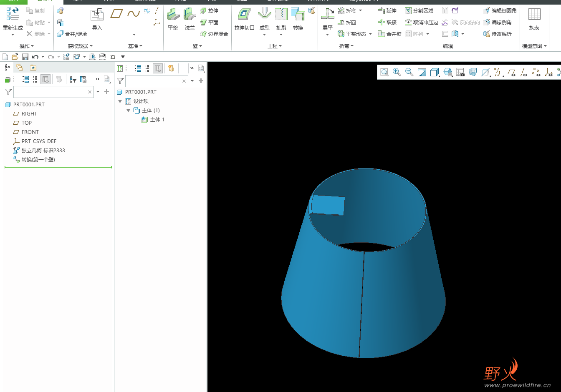Expand the 获取数据 (Get data) group dropdown
Screen dimensions: 561x392
[x=80, y=46]
